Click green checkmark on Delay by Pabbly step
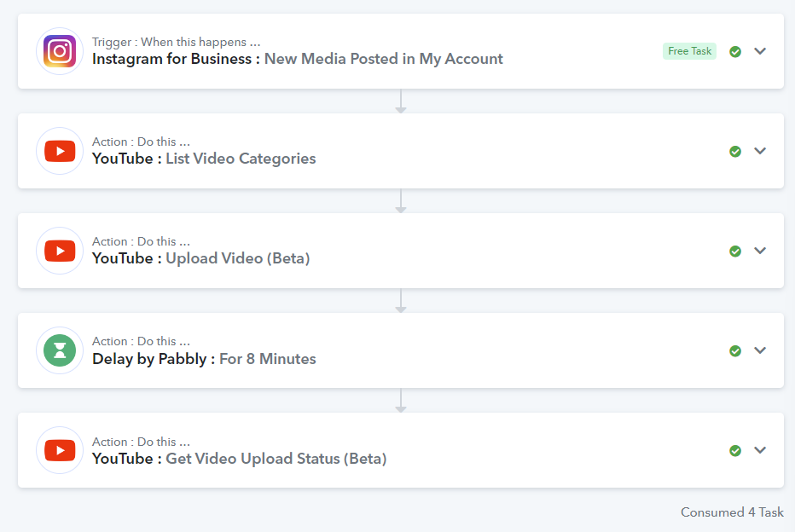Screen dimensions: 795x532 [735, 351]
